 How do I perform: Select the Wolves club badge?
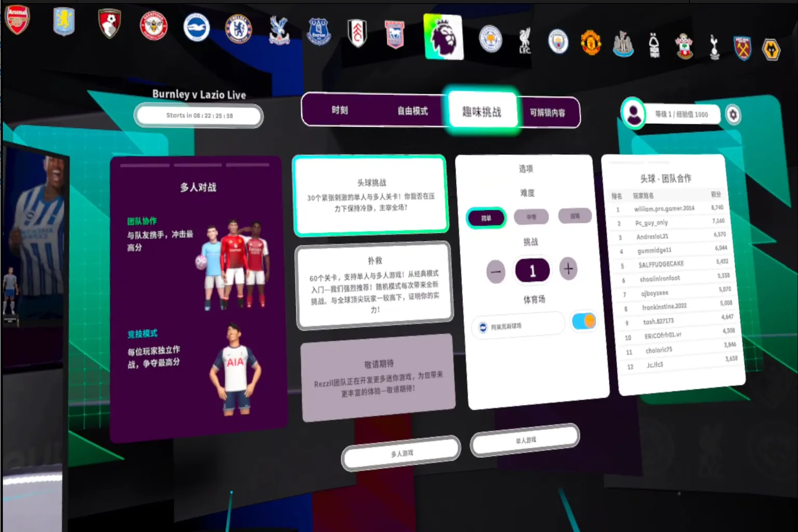[772, 48]
